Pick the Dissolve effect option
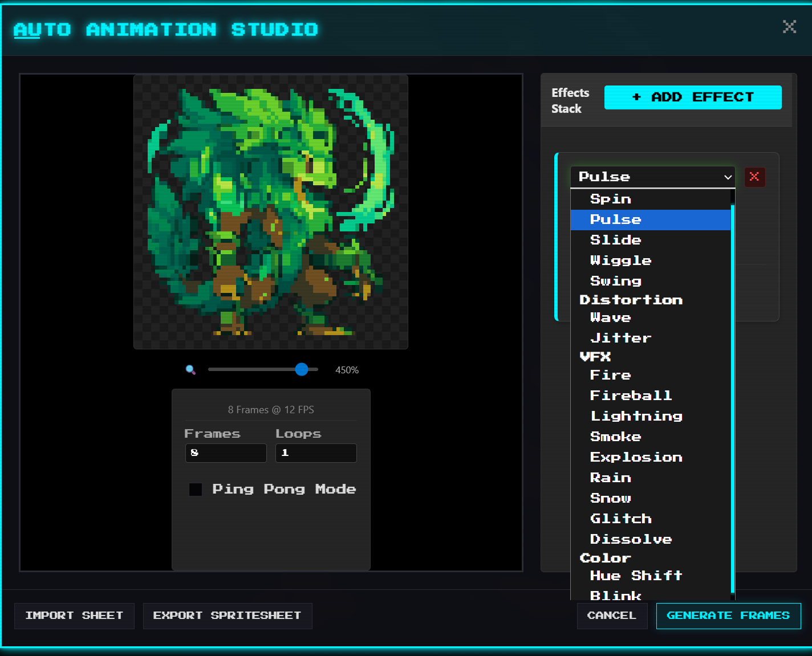This screenshot has height=656, width=812. click(651, 540)
